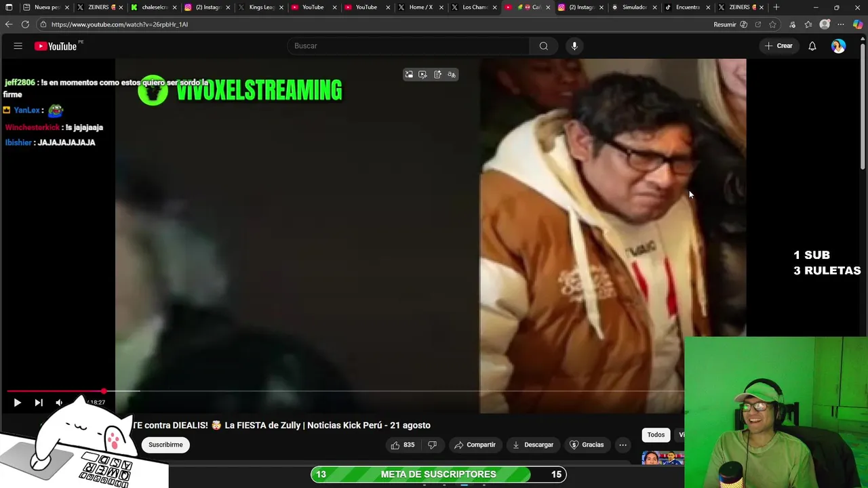Open the recommended video thumbnail below Todos
Image resolution: width=868 pixels, height=488 pixels.
click(663, 458)
